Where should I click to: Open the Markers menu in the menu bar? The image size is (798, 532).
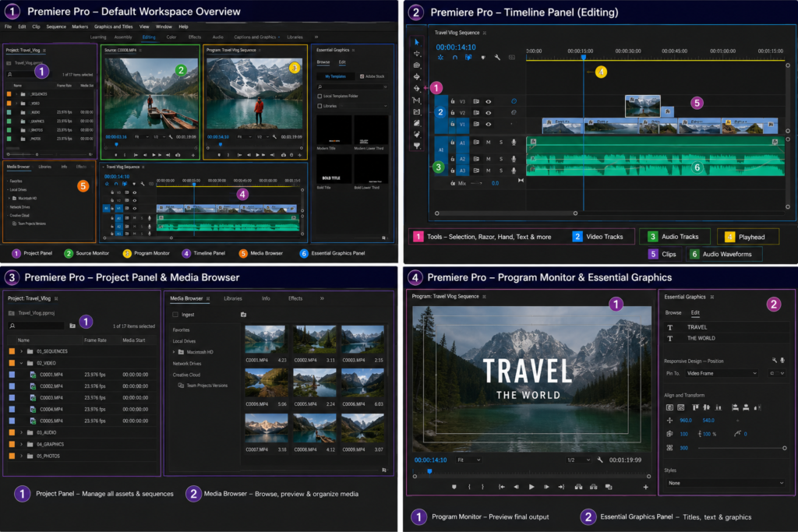pos(80,26)
